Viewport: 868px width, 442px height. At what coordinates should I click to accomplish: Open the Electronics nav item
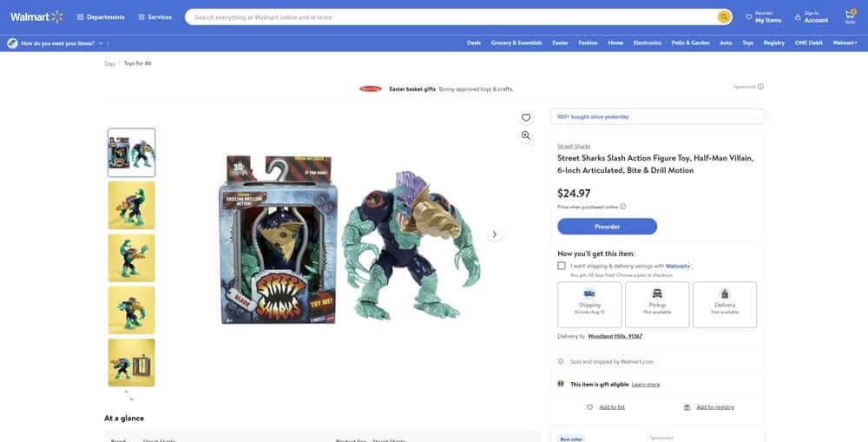pyautogui.click(x=648, y=43)
